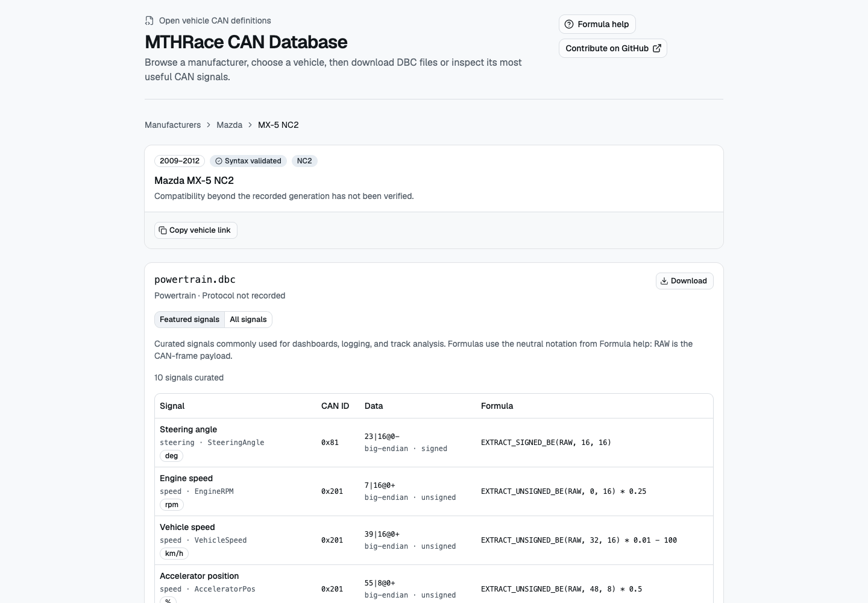Click the Signal column header

coord(172,406)
